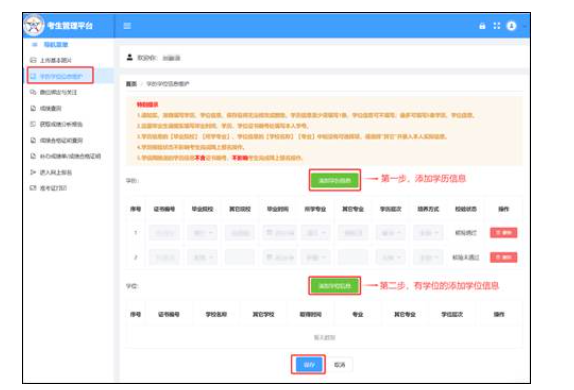Viewport: 574px width, 390px height.
Task: Click the 毕业院校 column header
Action: (x=202, y=209)
